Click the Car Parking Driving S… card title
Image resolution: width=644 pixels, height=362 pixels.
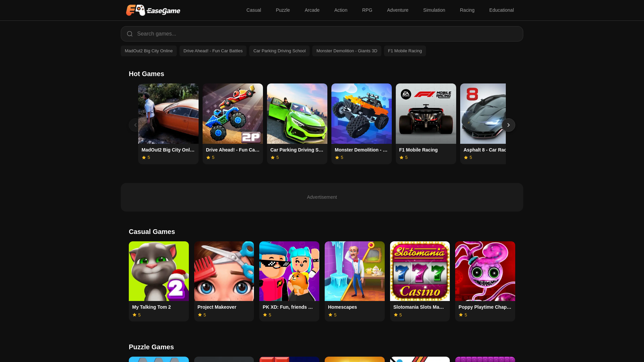(x=297, y=150)
